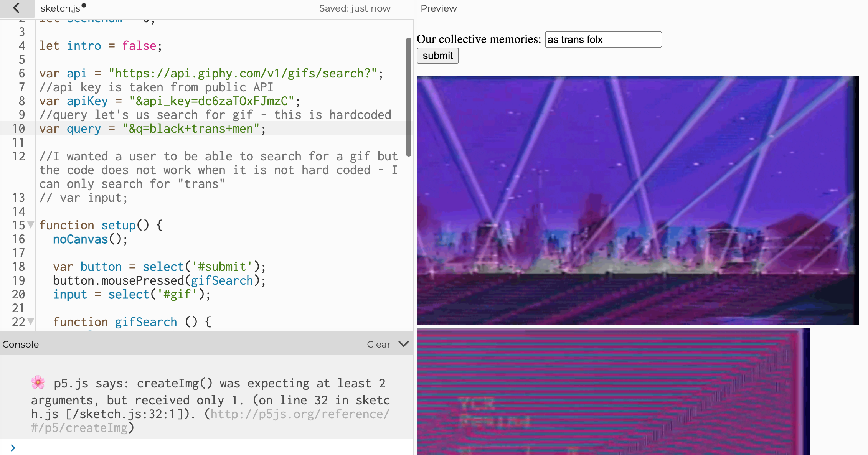Click the 'Our collective memories:' label
Image resolution: width=868 pixels, height=455 pixels.
(x=479, y=39)
